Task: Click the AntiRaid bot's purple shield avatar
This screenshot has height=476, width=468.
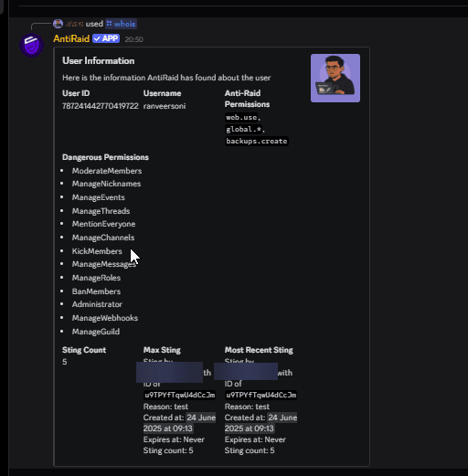Action: click(x=32, y=45)
